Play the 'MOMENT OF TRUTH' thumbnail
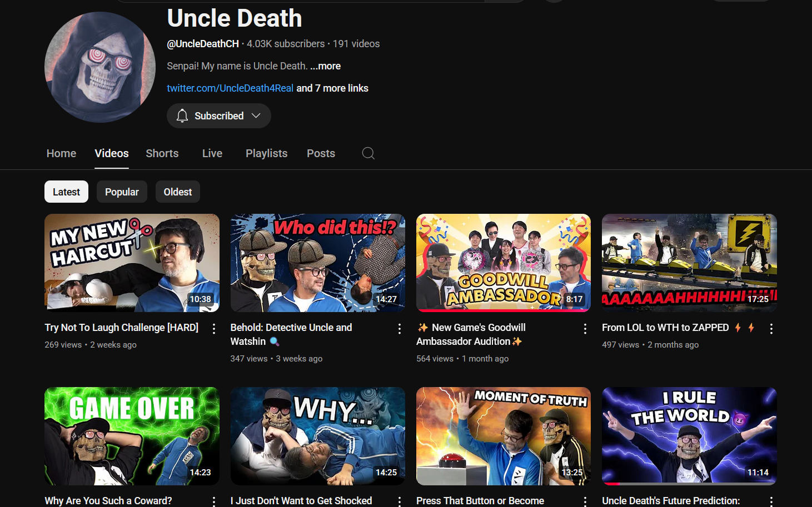 pos(504,436)
